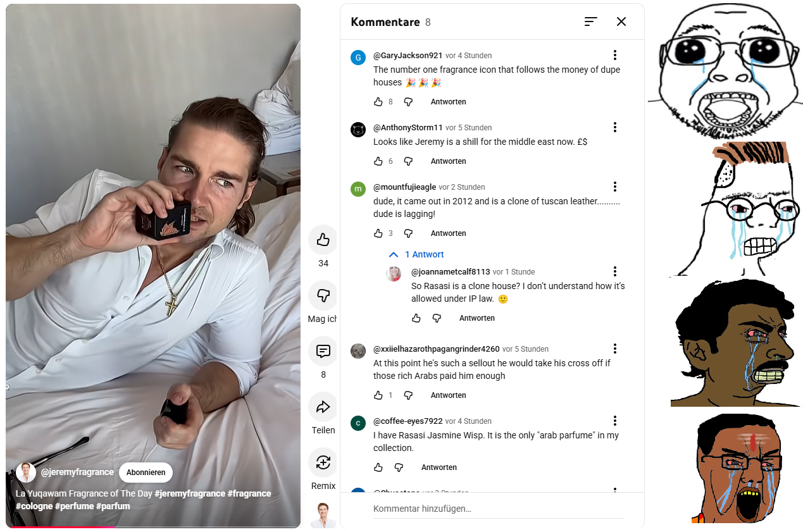
Task: Reply to coffee-eyes7922 via Antworten
Action: [x=439, y=467]
